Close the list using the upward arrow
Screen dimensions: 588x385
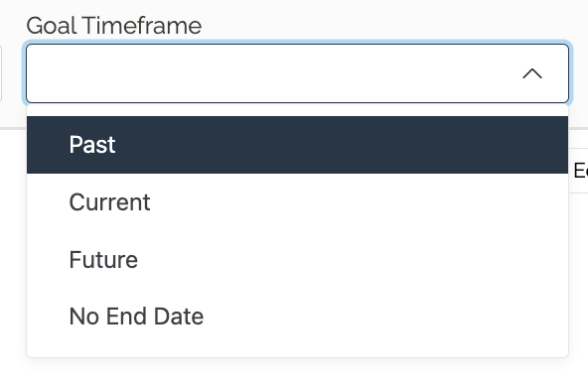tap(532, 73)
